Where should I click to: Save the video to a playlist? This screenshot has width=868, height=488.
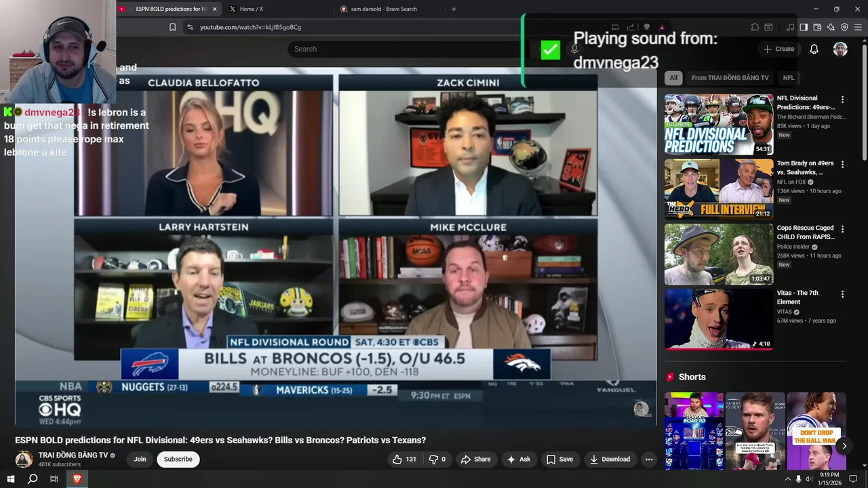click(559, 459)
